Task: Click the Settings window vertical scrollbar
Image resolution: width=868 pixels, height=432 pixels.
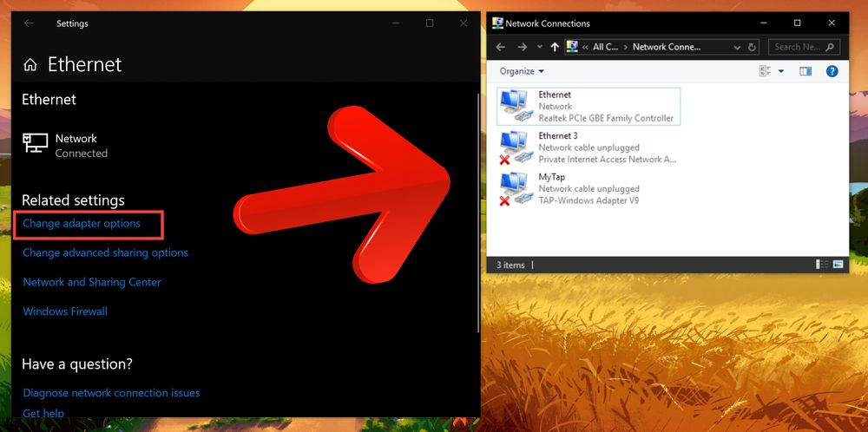Action: (x=478, y=213)
